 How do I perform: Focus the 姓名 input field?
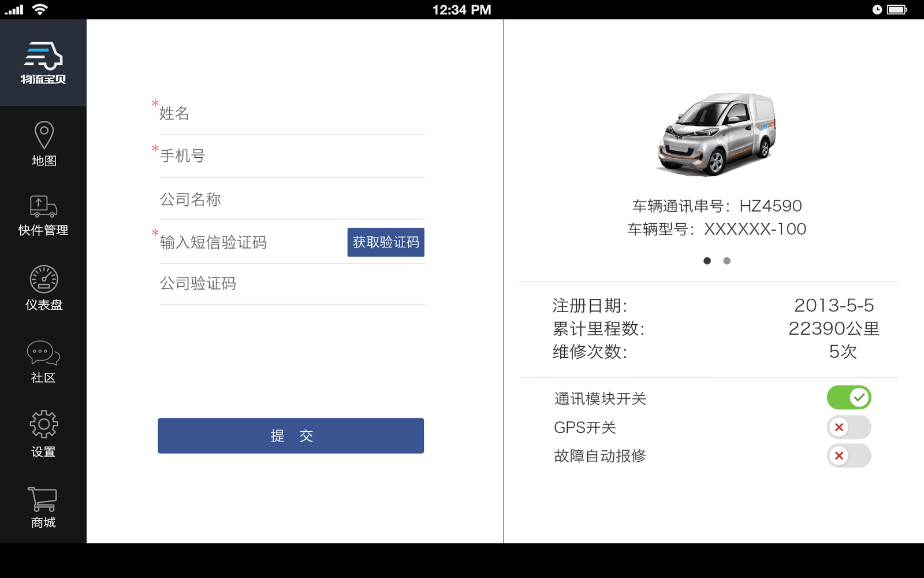tap(292, 114)
